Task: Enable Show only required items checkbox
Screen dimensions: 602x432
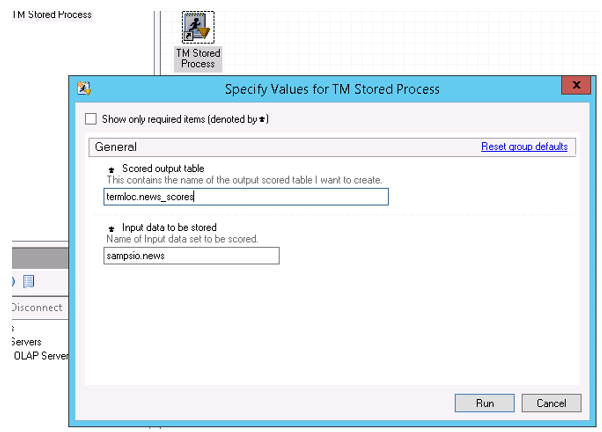Action: (x=91, y=119)
